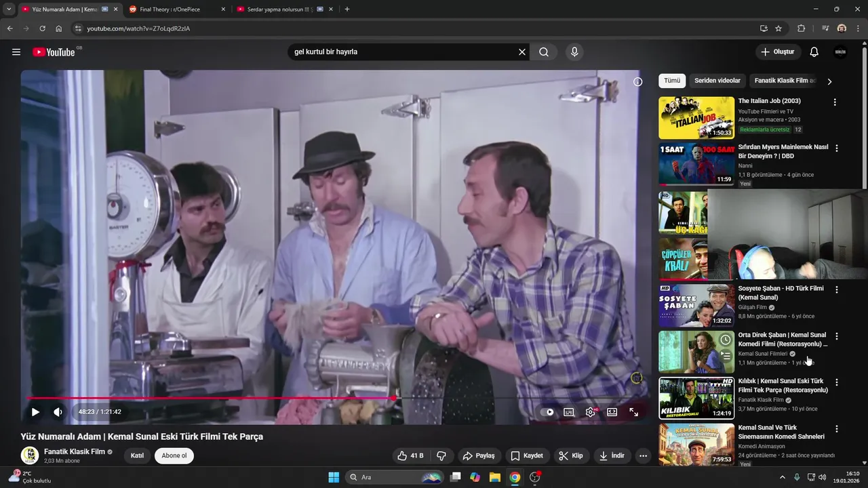The width and height of the screenshot is (868, 488).
Task: Open Copilot from the taskbar
Action: coord(475,477)
